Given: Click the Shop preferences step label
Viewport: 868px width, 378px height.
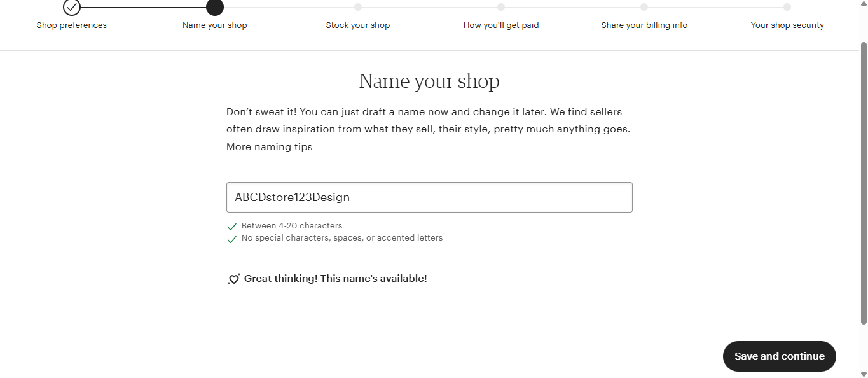Looking at the screenshot, I should 71,25.
